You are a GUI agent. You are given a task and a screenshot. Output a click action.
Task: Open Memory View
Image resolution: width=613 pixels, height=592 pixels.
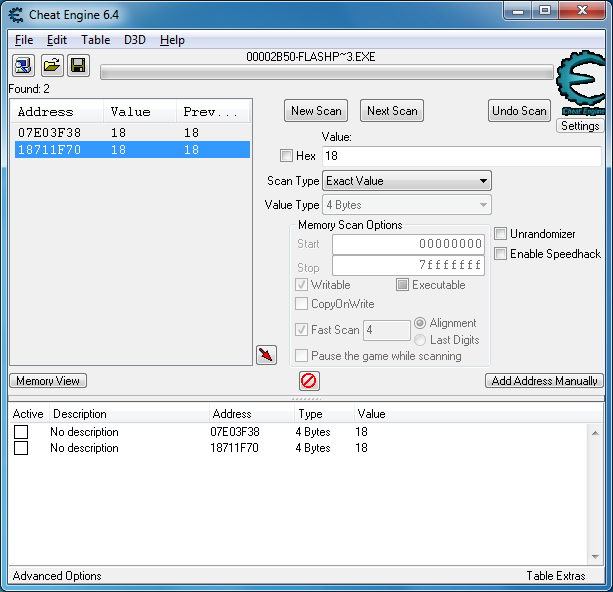(x=48, y=381)
